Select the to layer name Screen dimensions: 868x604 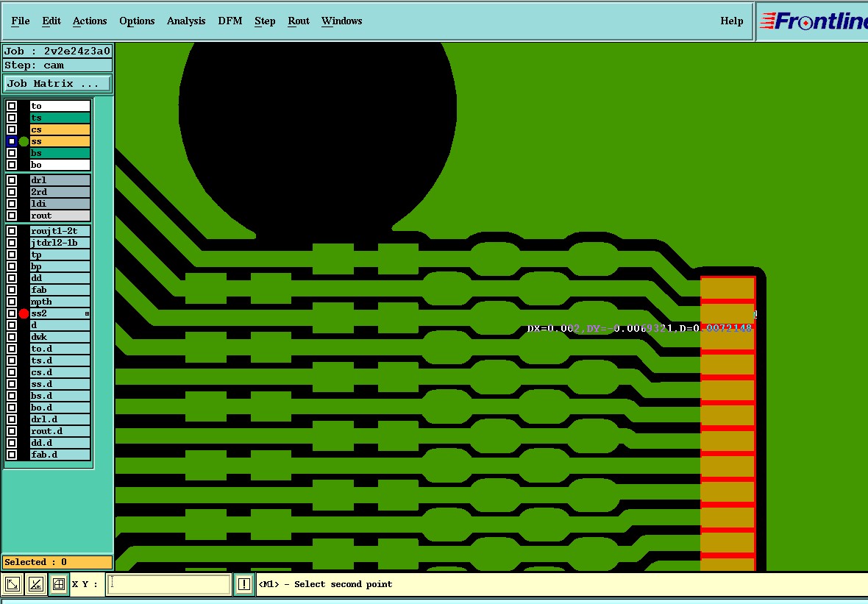60,106
